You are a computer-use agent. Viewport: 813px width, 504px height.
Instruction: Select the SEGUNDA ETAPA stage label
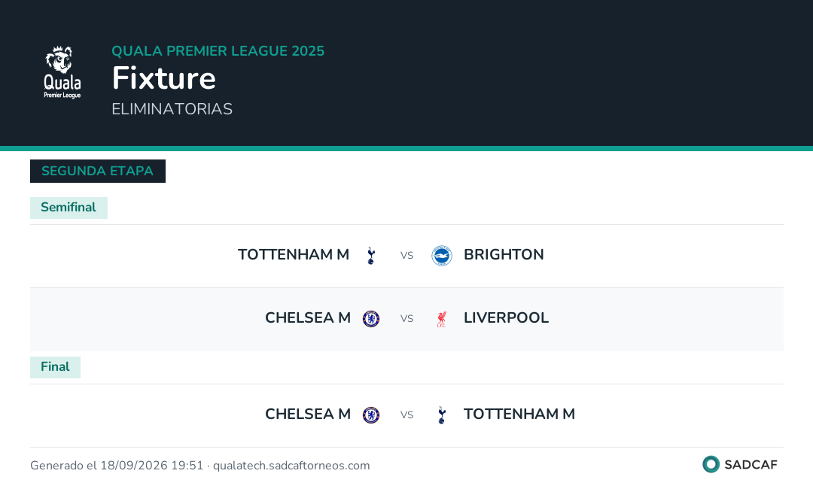pyautogui.click(x=97, y=171)
